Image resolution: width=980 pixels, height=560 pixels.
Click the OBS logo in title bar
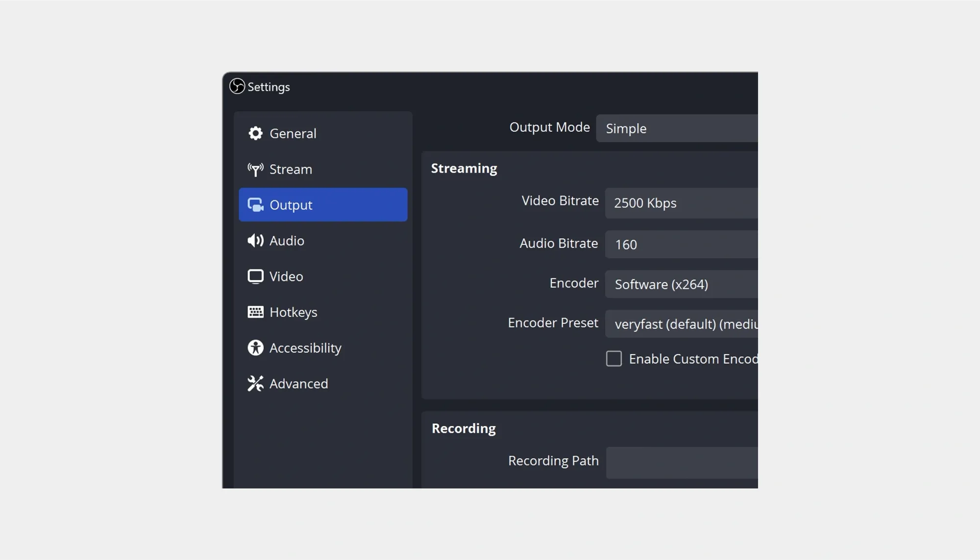click(x=237, y=86)
